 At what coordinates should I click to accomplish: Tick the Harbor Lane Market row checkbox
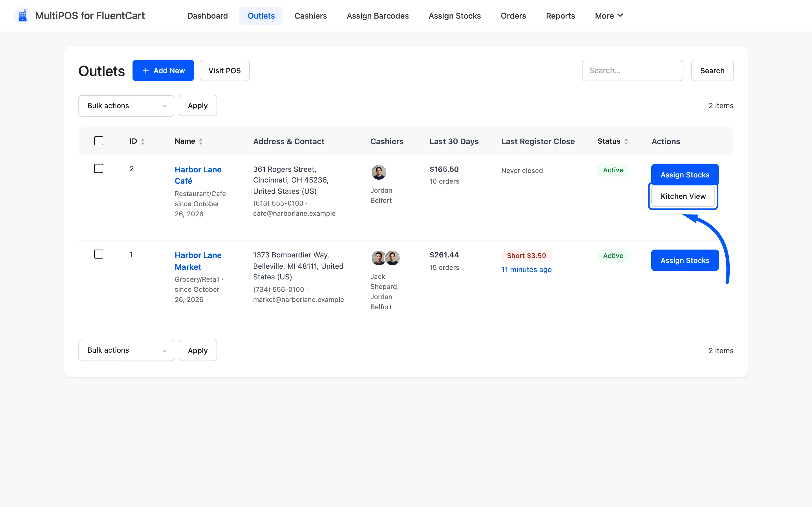[x=99, y=254]
